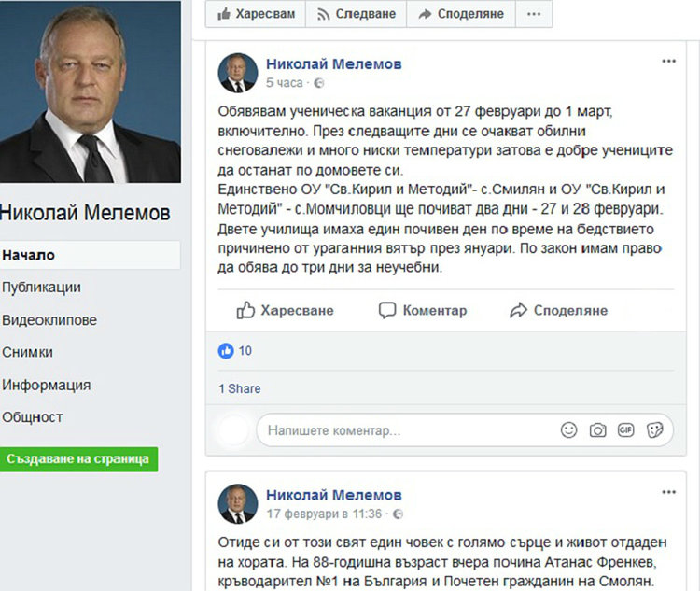Open the first post's options menu
Viewport: 700px width, 591px height.
668,62
